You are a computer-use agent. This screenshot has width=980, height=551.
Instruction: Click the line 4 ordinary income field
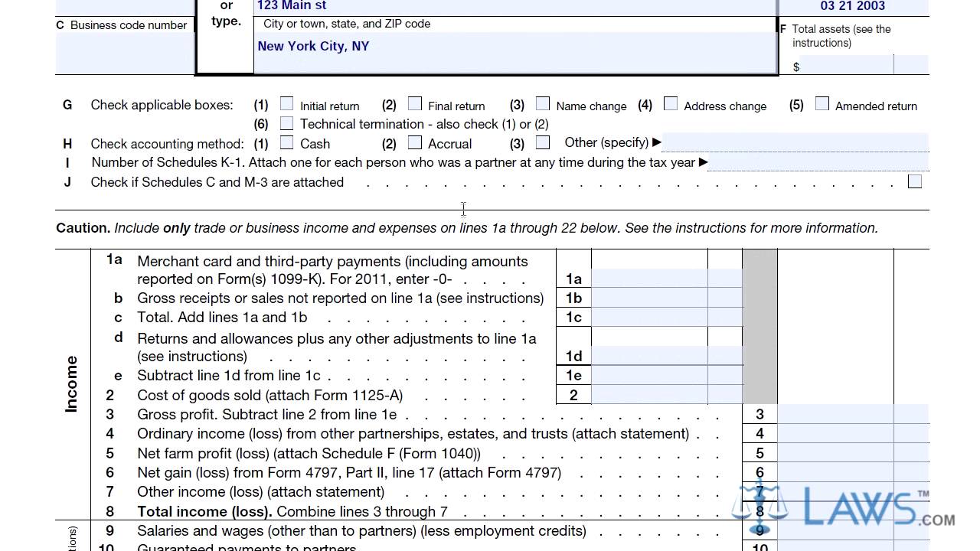835,433
